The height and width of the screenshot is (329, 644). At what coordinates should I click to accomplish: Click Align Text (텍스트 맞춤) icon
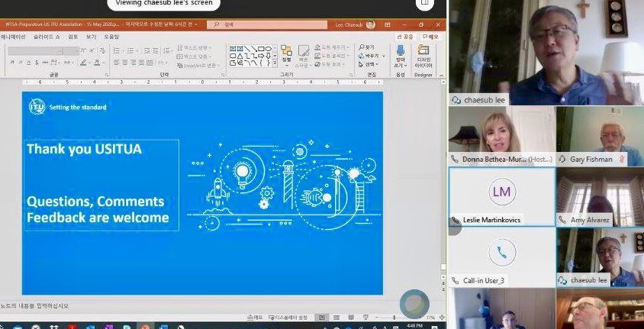(x=180, y=56)
